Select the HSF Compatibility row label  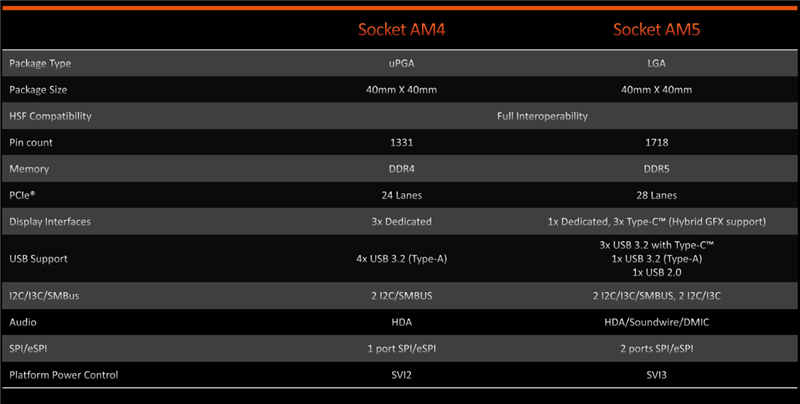pos(50,116)
